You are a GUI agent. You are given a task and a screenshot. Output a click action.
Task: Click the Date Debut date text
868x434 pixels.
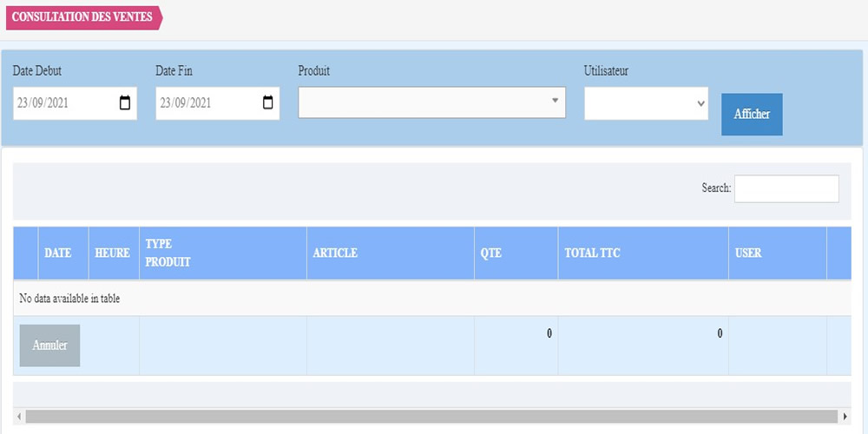click(x=43, y=103)
